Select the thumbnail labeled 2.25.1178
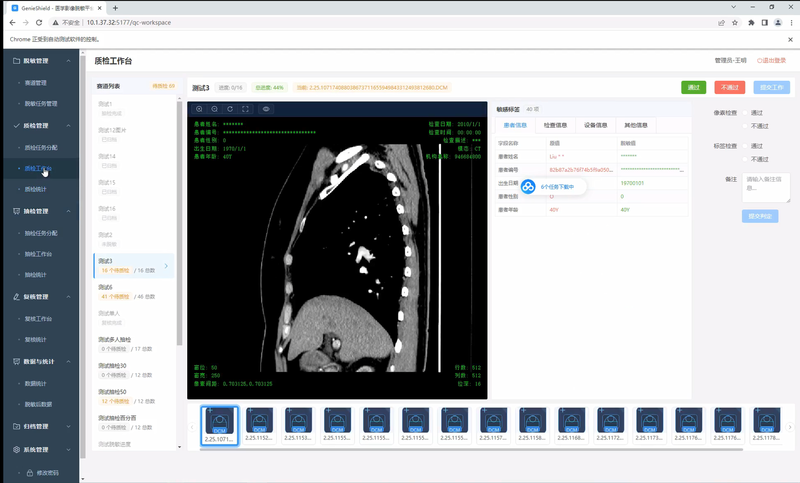 (766, 425)
